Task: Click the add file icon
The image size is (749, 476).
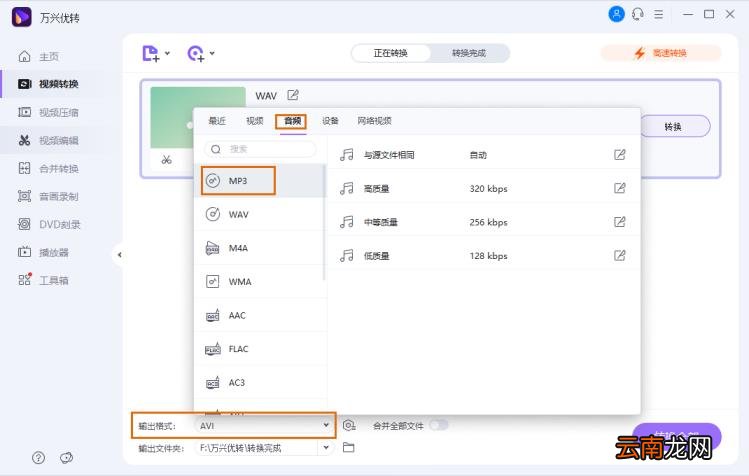Action: pyautogui.click(x=150, y=53)
